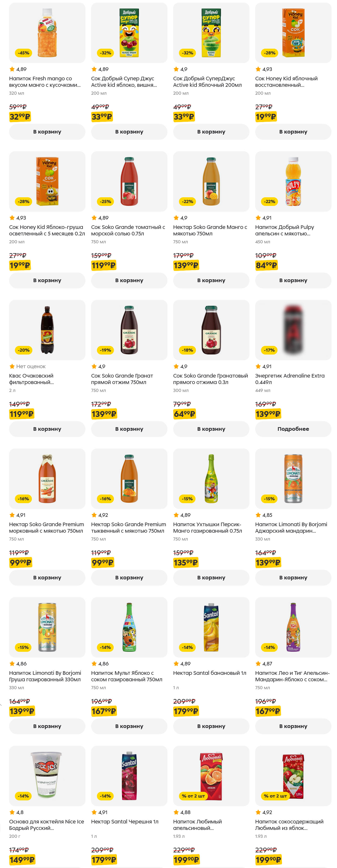Open Добрый Pulpy orange bottle image
This screenshot has height=868, width=337.
(x=293, y=181)
